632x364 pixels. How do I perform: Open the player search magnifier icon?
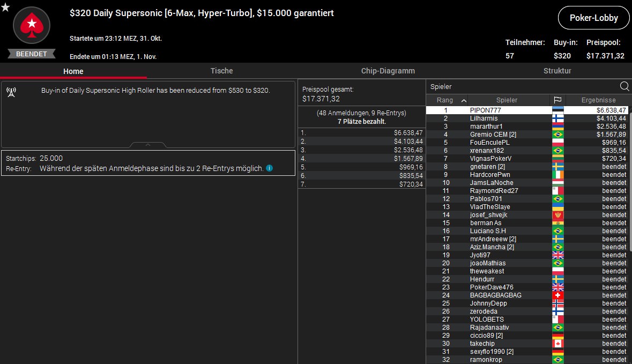point(624,86)
